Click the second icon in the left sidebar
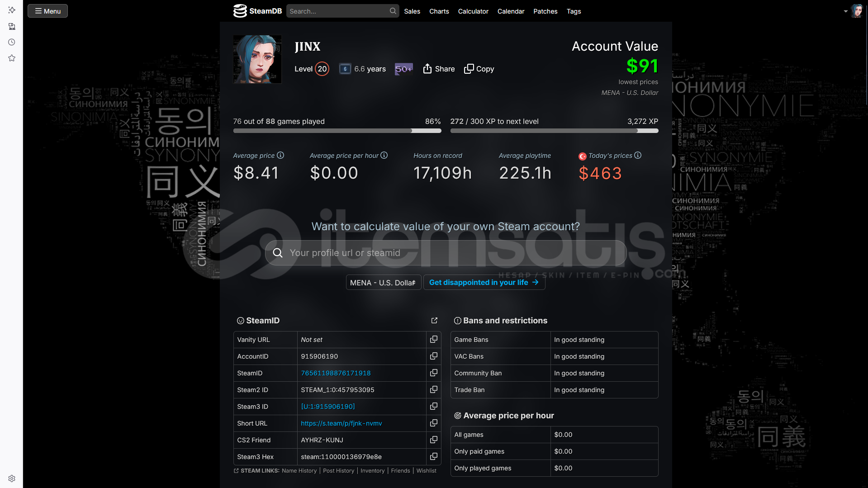 coord(12,26)
